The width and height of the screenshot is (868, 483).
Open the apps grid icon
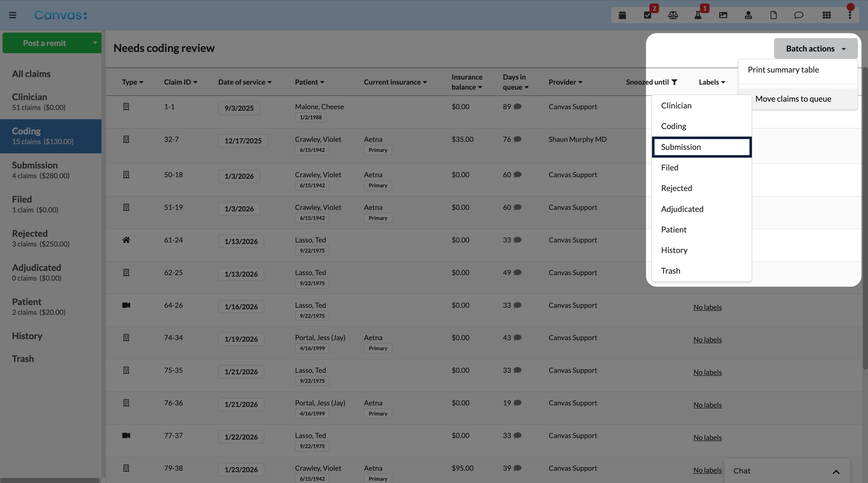[x=827, y=15]
